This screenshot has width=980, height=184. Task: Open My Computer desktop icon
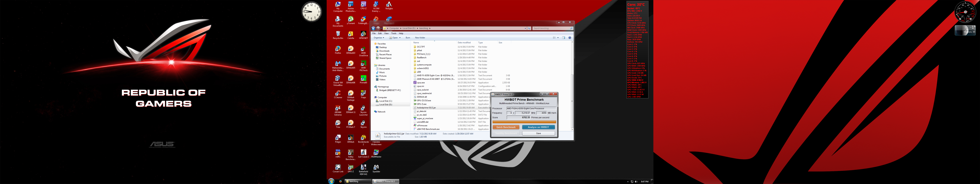[x=338, y=7]
